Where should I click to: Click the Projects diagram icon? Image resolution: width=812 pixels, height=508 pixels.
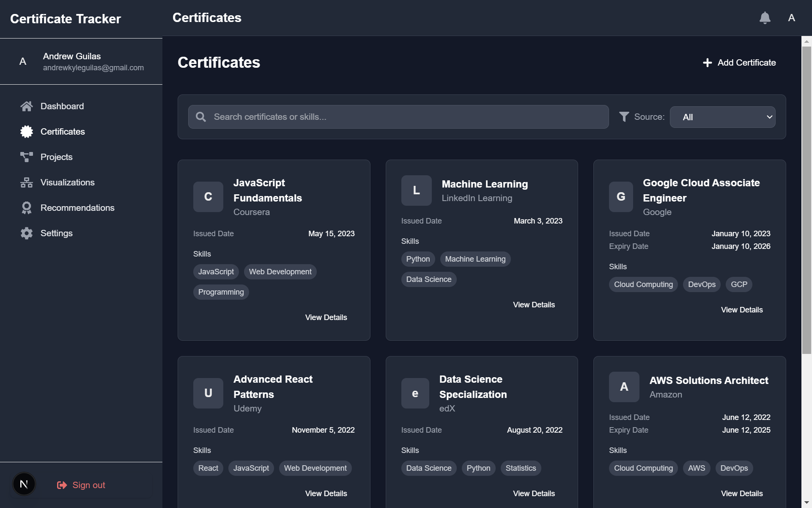(27, 157)
